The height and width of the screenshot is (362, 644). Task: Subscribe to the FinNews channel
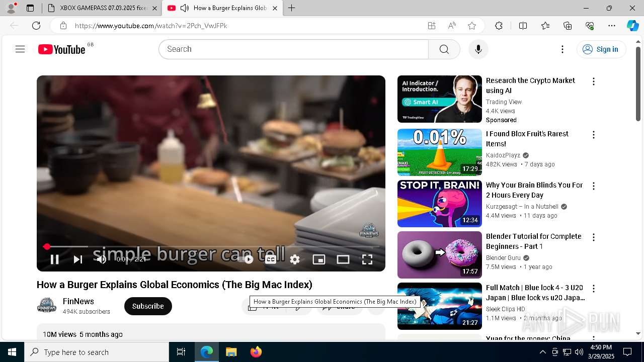pyautogui.click(x=148, y=306)
